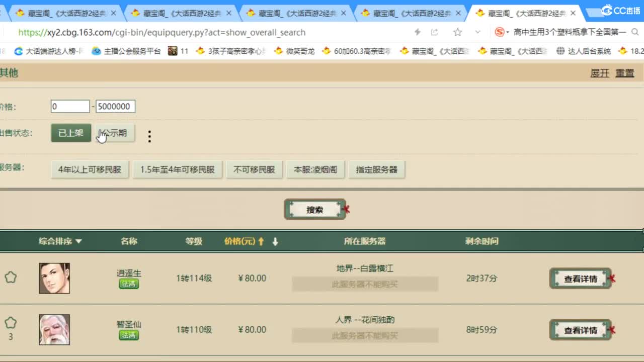644x362 pixels.
Task: Open bookmark 微笑哥龙
Action: 294,51
